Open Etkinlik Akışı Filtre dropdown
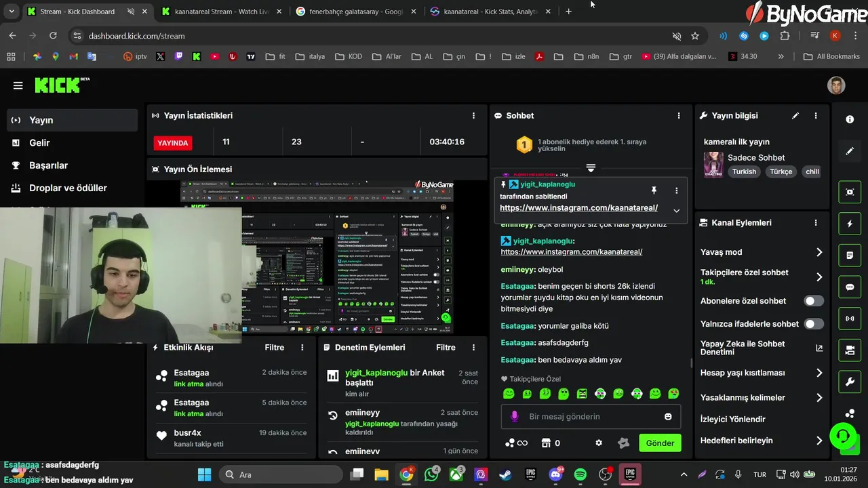Screen dimensions: 868x488 [275, 347]
